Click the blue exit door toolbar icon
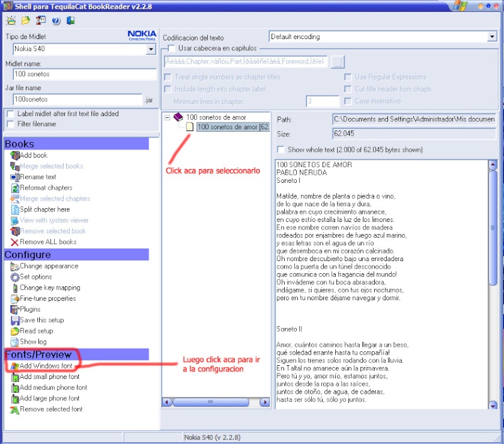 71,21
